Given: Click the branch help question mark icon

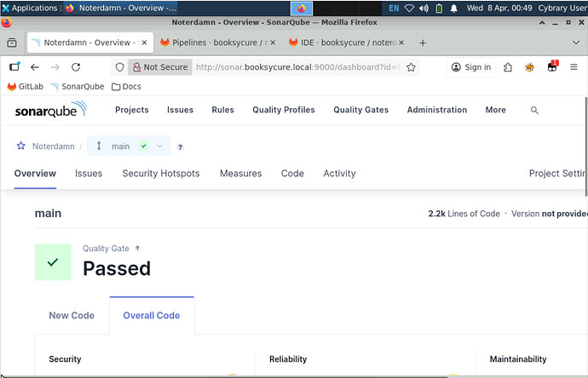Looking at the screenshot, I should click(x=180, y=147).
